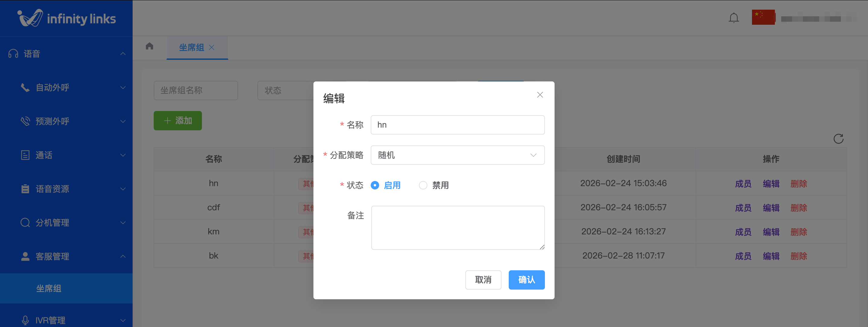Go to home via house icon
868x327 pixels.
(149, 46)
